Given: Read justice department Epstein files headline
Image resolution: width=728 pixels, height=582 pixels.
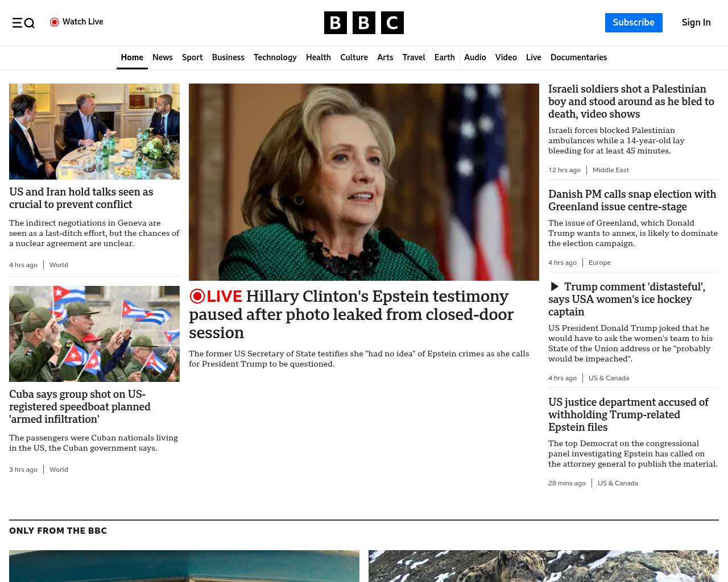Looking at the screenshot, I should pos(628,414).
